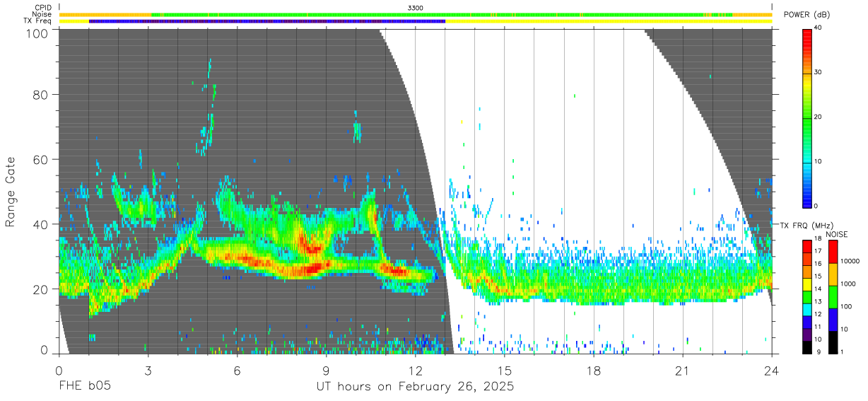The image size is (868, 401).
Task: Click the POWER (dB) colorbar title
Action: (x=807, y=15)
